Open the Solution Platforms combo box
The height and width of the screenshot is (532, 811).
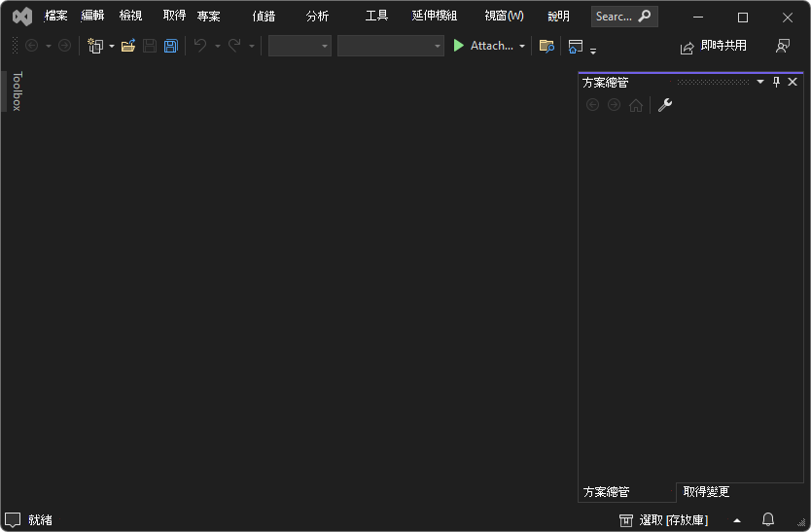391,46
